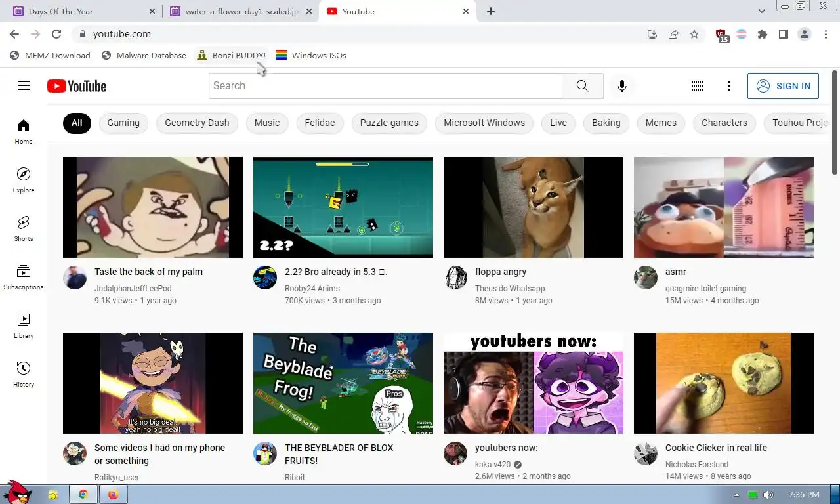Viewport: 840px width, 504px height.
Task: Click the page vertical scrollbar
Action: pos(835,123)
